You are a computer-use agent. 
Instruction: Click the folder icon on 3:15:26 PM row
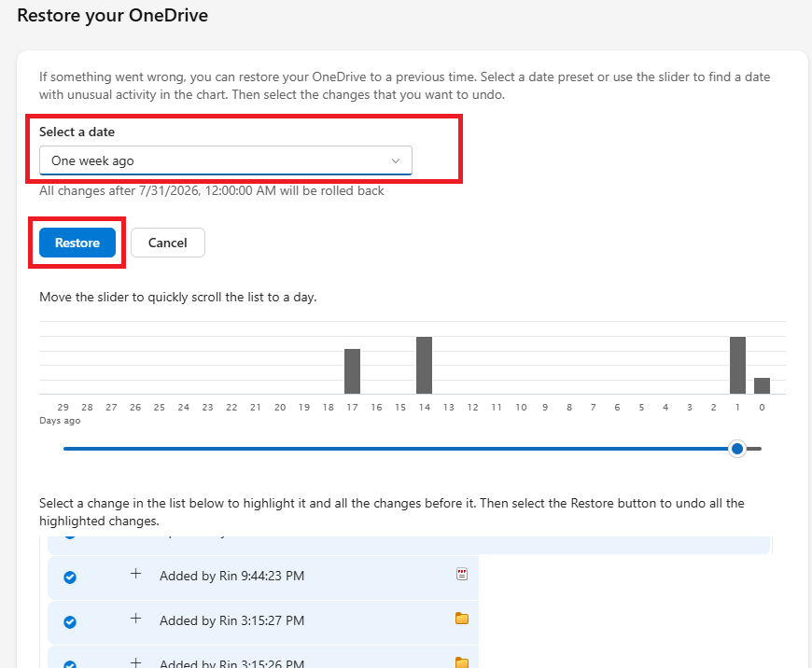click(462, 662)
